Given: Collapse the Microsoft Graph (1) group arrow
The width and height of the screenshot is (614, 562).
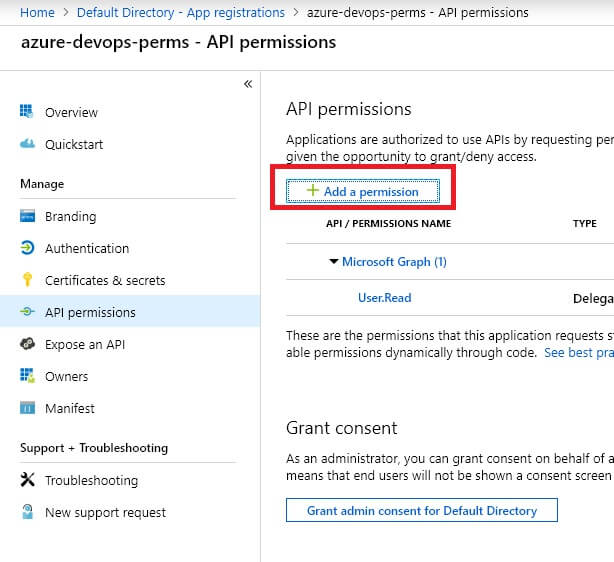Looking at the screenshot, I should pos(333,261).
